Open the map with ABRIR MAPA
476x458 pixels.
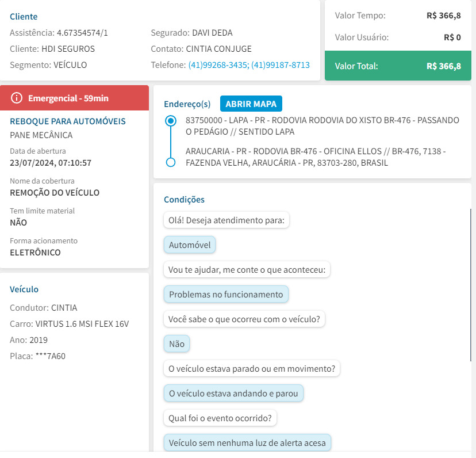(x=251, y=104)
